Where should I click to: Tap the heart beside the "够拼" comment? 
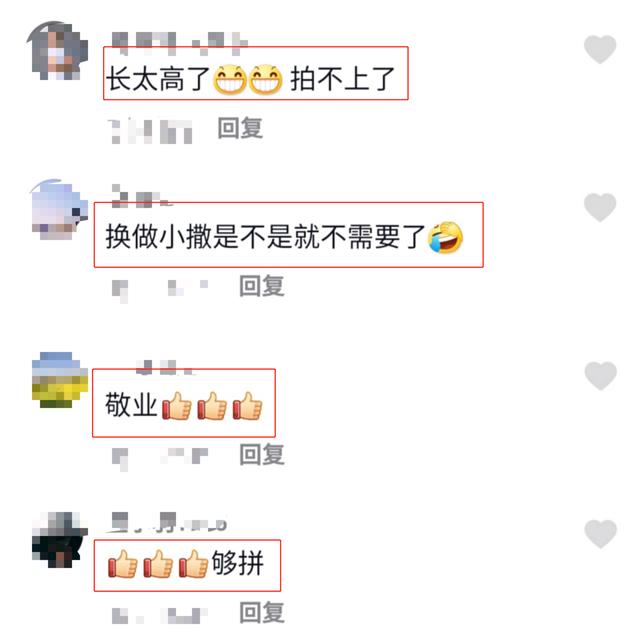click(x=600, y=534)
